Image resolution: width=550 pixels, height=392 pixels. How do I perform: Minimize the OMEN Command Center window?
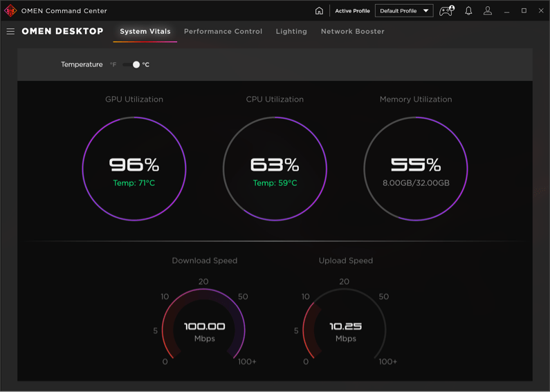506,11
